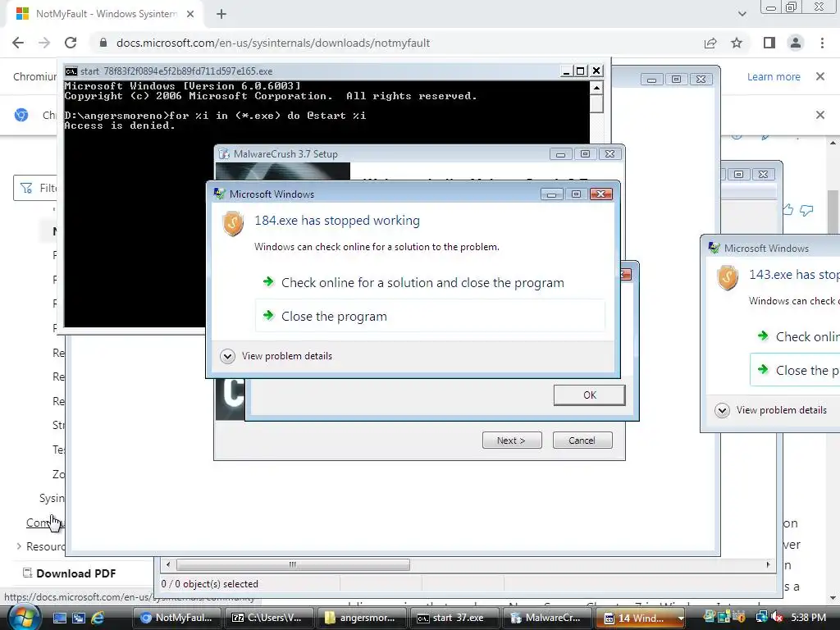Image resolution: width=840 pixels, height=630 pixels.
Task: Switch to start 37.exe taskbar button
Action: (x=454, y=618)
